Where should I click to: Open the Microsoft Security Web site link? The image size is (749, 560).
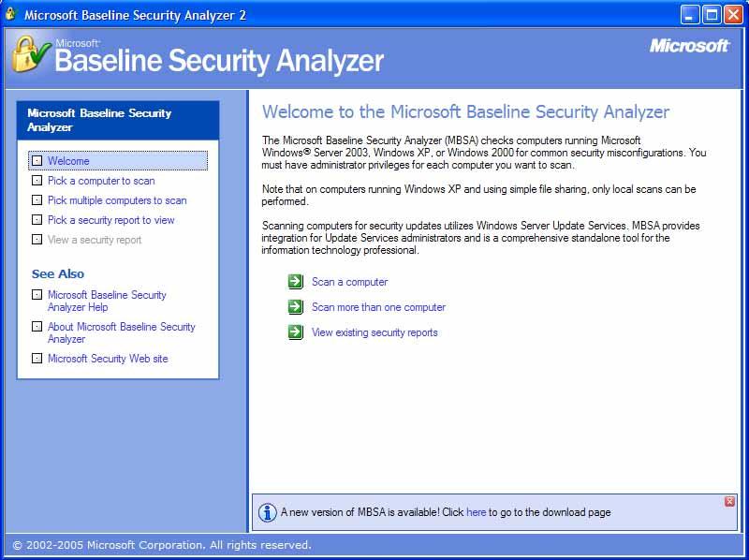coord(108,359)
